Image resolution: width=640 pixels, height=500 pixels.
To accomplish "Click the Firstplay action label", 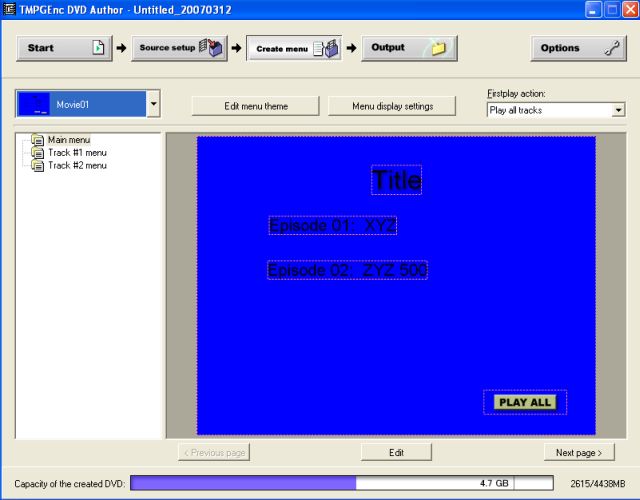I will [x=516, y=93].
